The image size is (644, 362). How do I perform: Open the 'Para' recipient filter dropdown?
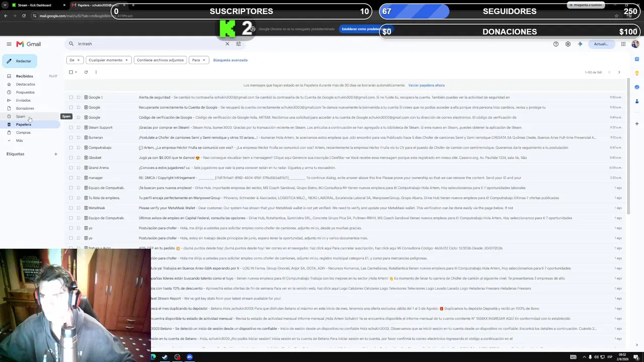[x=199, y=60]
